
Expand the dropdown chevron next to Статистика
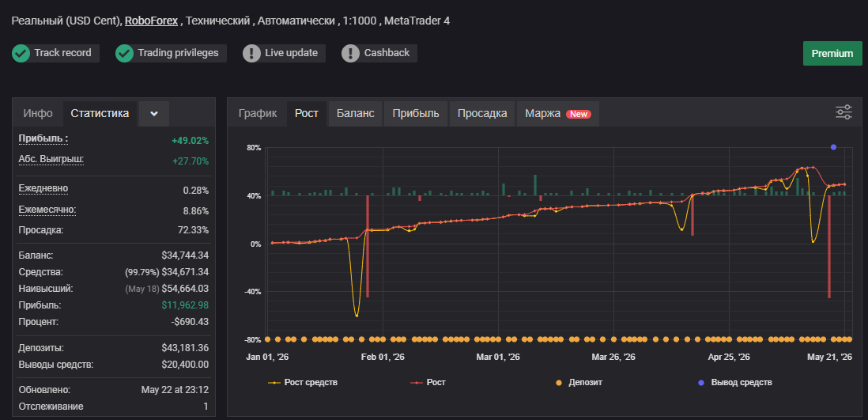(x=154, y=114)
